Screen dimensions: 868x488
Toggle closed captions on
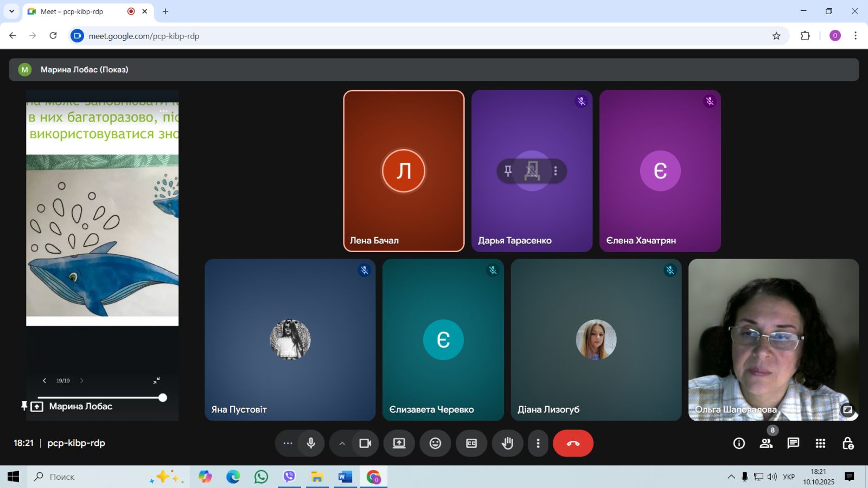coord(471,444)
